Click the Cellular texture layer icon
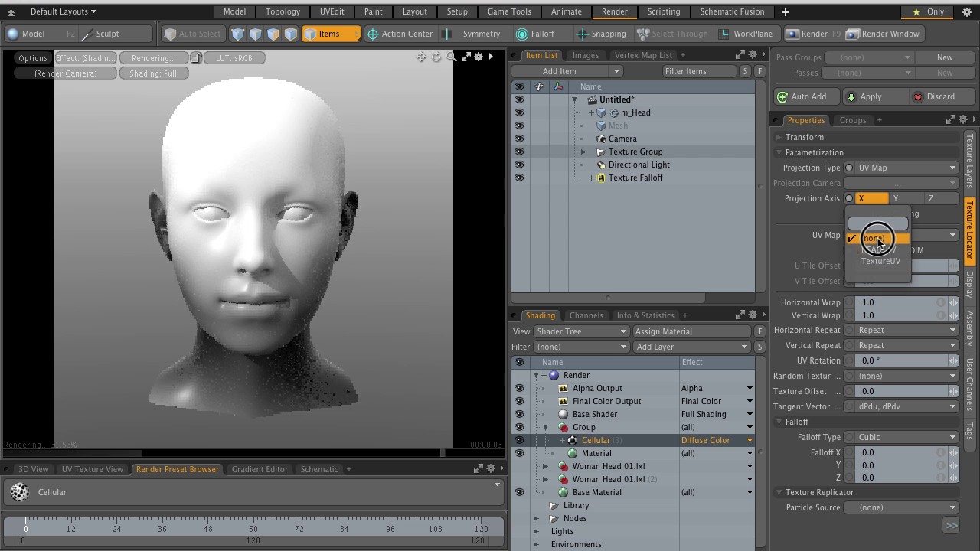Viewport: 980px width, 551px height. pos(573,440)
